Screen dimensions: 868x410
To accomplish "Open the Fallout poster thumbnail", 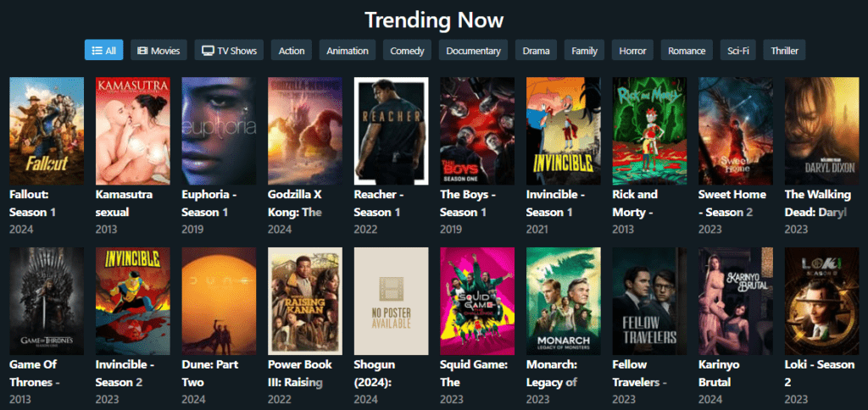I will (47, 131).
